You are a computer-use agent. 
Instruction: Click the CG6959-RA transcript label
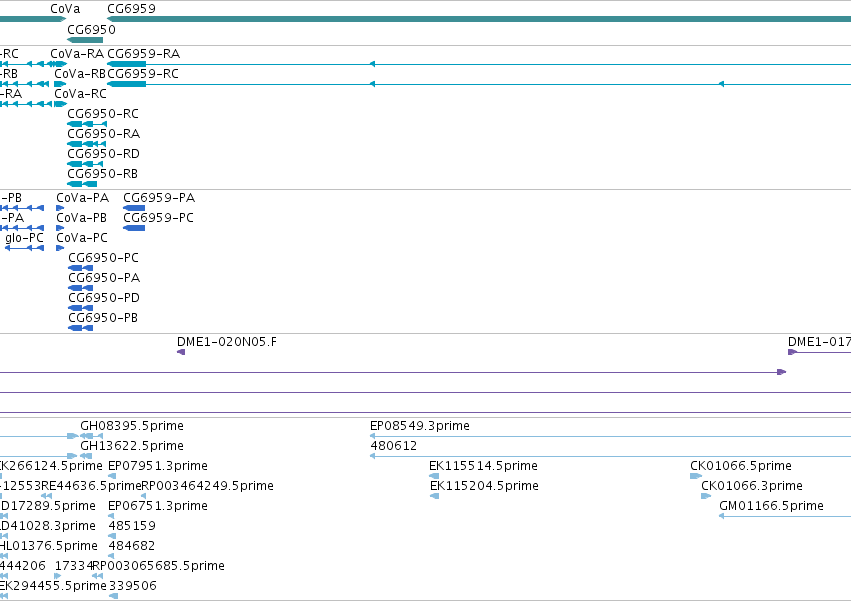coord(144,54)
